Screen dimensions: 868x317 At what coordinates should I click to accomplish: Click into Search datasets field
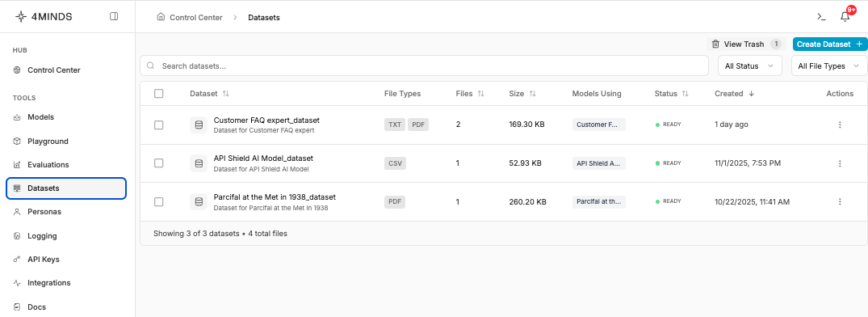424,66
